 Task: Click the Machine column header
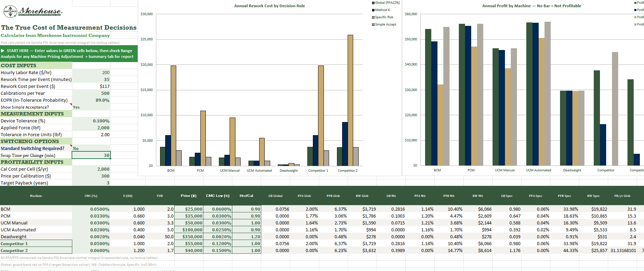tap(36, 196)
